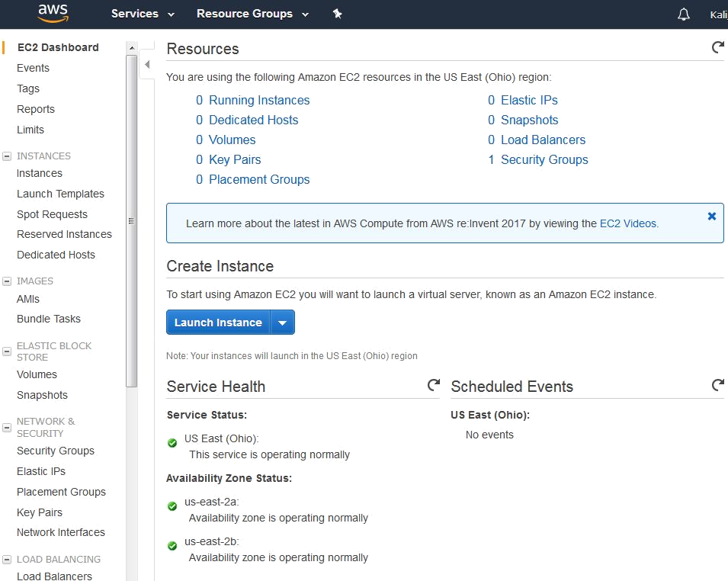Collapse the NETWORK & SECURITY section

click(7, 422)
